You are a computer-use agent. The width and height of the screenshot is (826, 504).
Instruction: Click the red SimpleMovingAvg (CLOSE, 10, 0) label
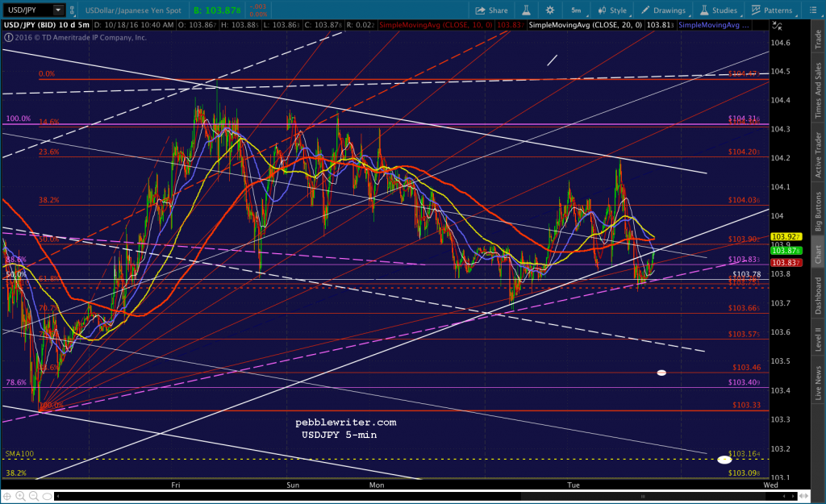pyautogui.click(x=436, y=25)
